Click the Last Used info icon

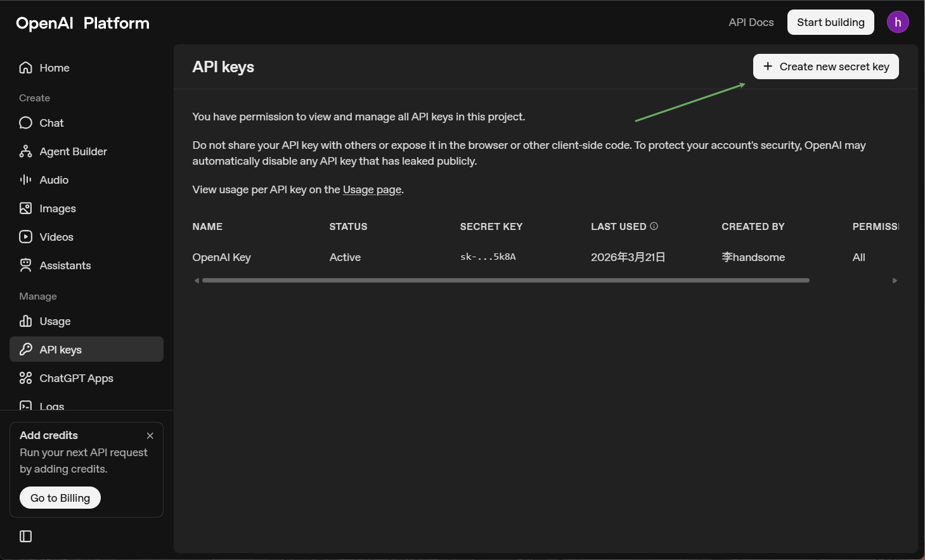[x=654, y=226]
